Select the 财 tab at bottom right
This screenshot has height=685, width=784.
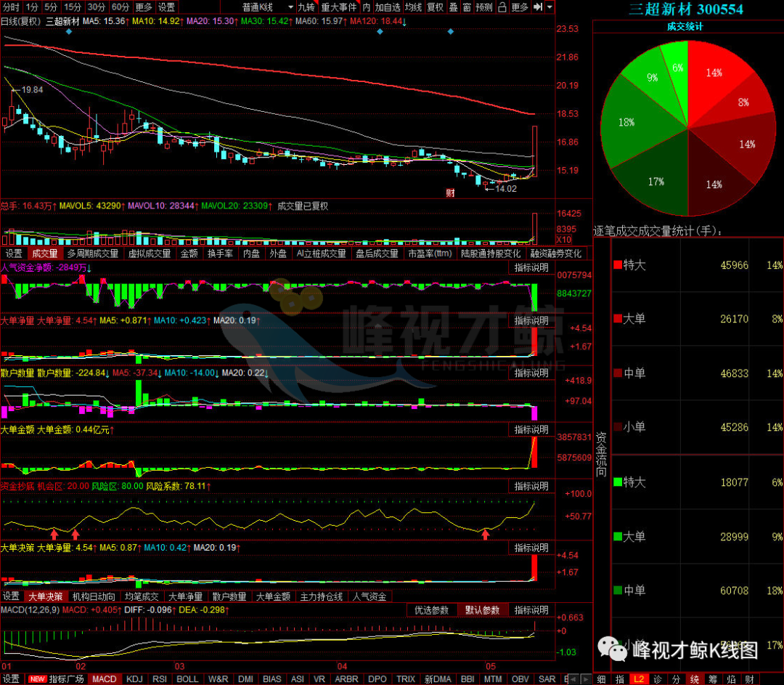[749, 679]
